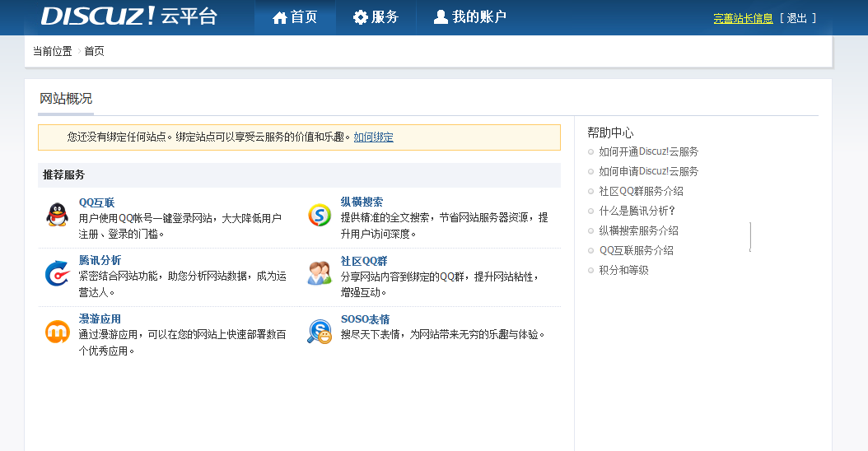Click the SOSO表情 smiley magnifier icon

coord(320,332)
